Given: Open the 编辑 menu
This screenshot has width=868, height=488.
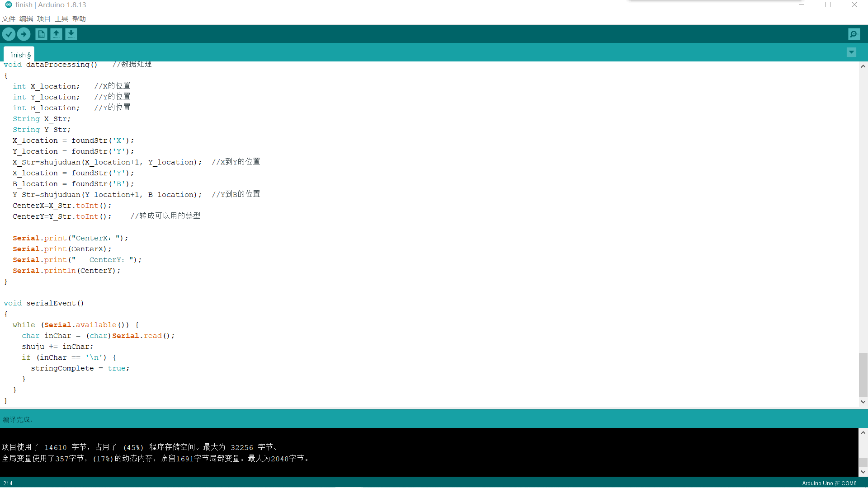Looking at the screenshot, I should click(26, 19).
